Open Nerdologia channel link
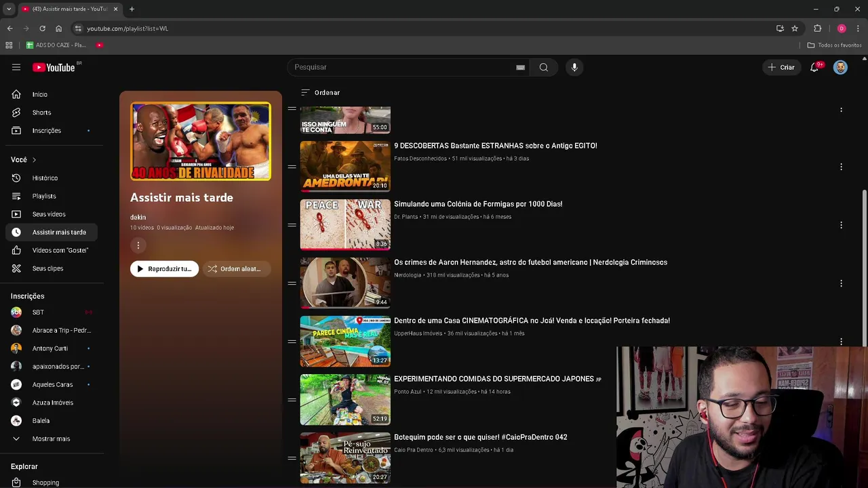 [x=408, y=275]
